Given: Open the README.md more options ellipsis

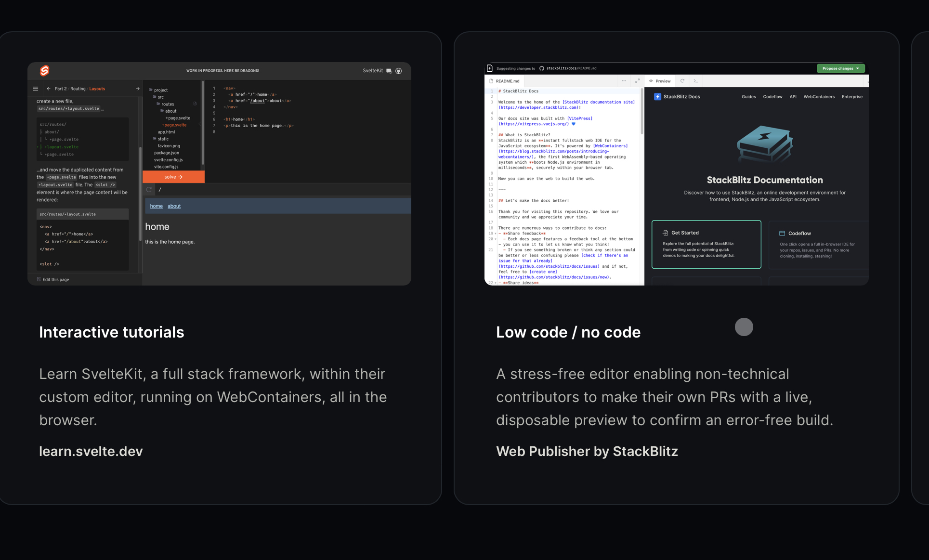Looking at the screenshot, I should [624, 81].
